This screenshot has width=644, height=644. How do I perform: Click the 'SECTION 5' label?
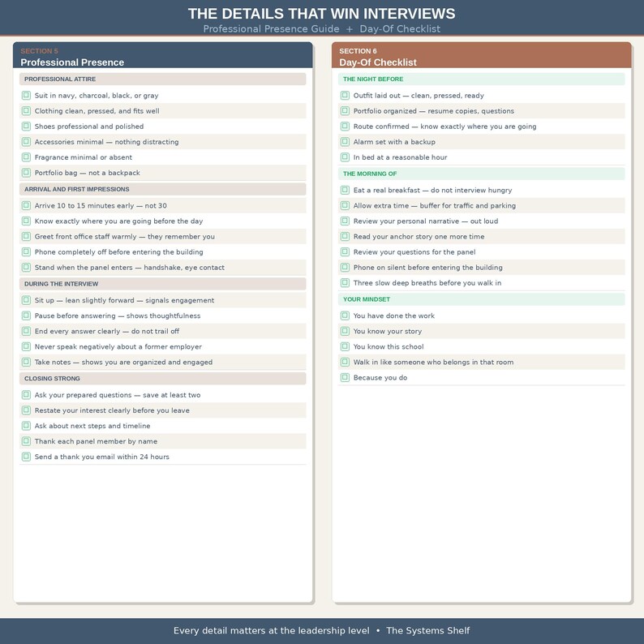[x=40, y=51]
